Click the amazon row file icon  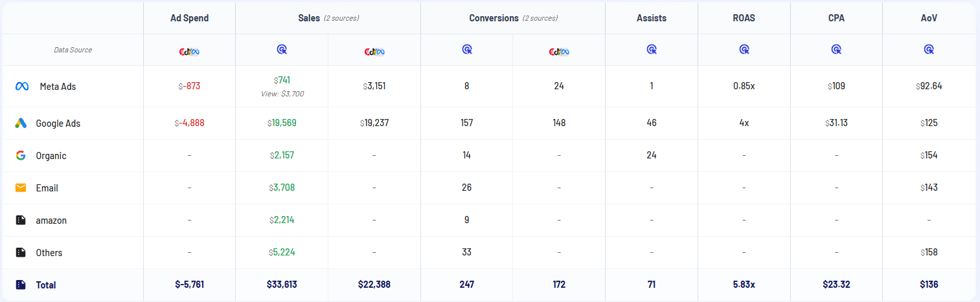pos(21,220)
